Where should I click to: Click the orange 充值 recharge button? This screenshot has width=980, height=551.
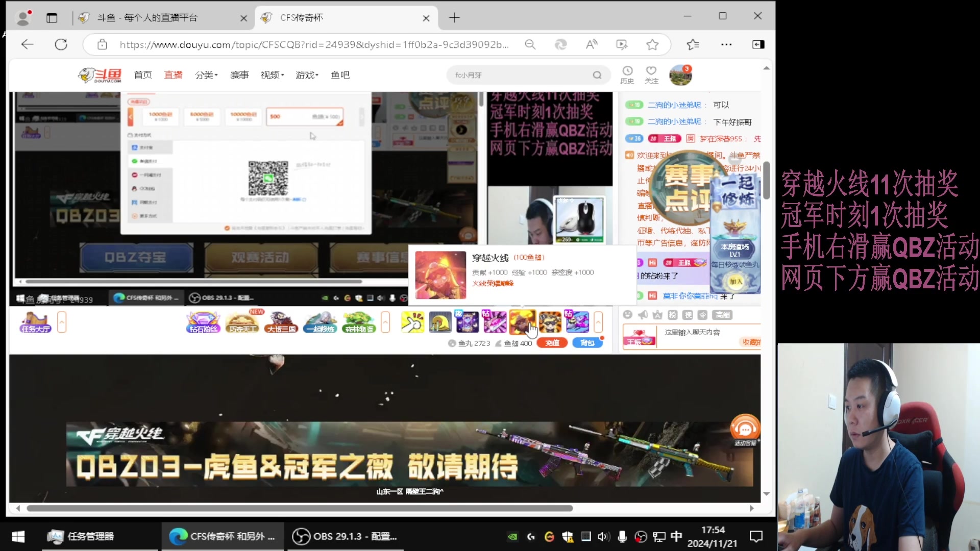click(552, 343)
